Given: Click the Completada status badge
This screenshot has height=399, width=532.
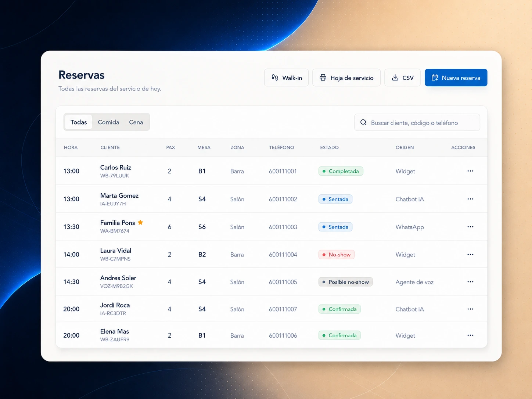Looking at the screenshot, I should (x=341, y=171).
